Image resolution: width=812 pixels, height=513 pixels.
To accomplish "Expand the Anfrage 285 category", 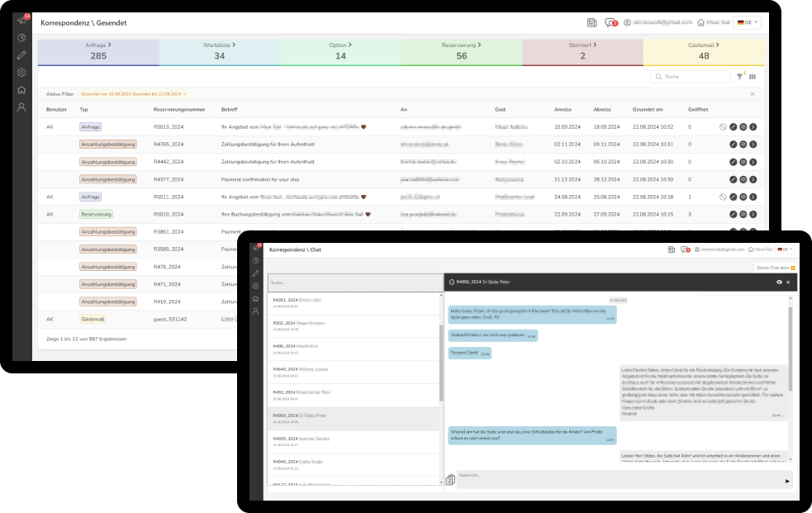I will click(98, 51).
